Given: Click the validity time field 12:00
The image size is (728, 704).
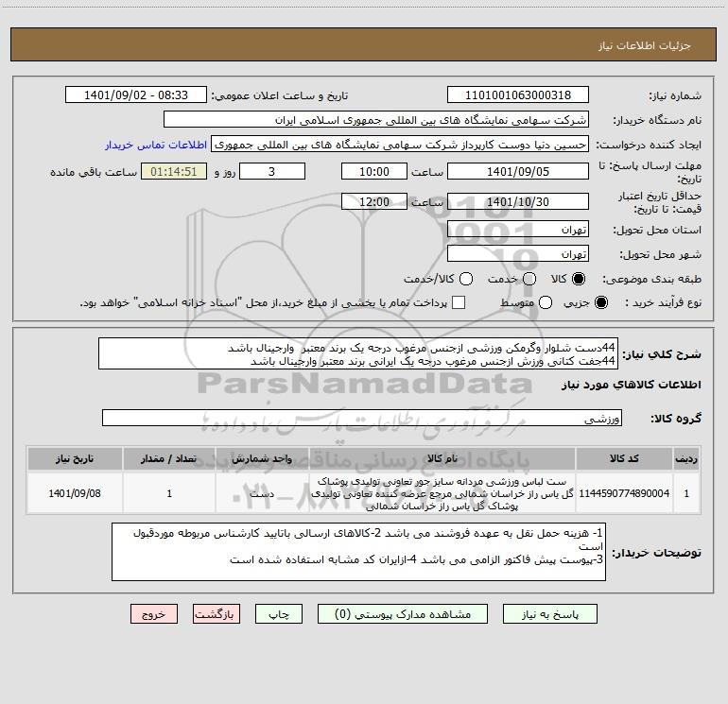Looking at the screenshot, I should (x=374, y=202).
